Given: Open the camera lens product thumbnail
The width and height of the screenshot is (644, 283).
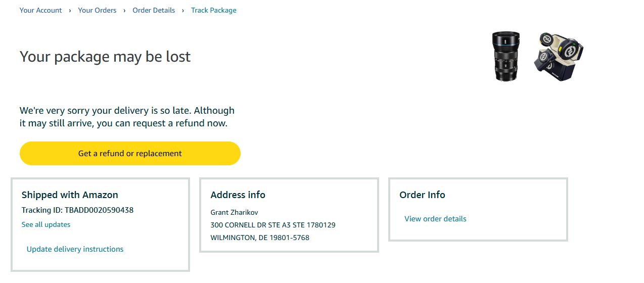Looking at the screenshot, I should click(506, 56).
